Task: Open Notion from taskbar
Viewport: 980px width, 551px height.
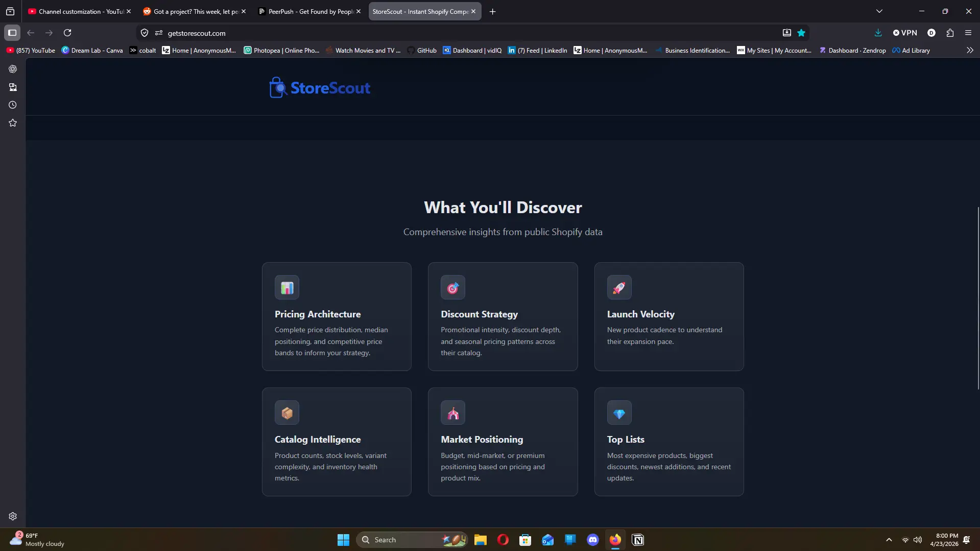Action: click(637, 540)
